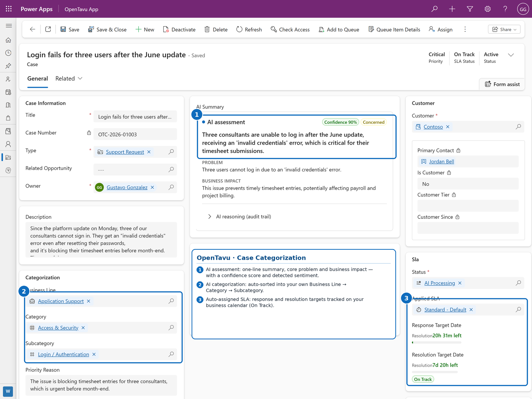Image resolution: width=532 pixels, height=399 pixels.
Task: Remove Contoso from Customer field
Action: 448,127
